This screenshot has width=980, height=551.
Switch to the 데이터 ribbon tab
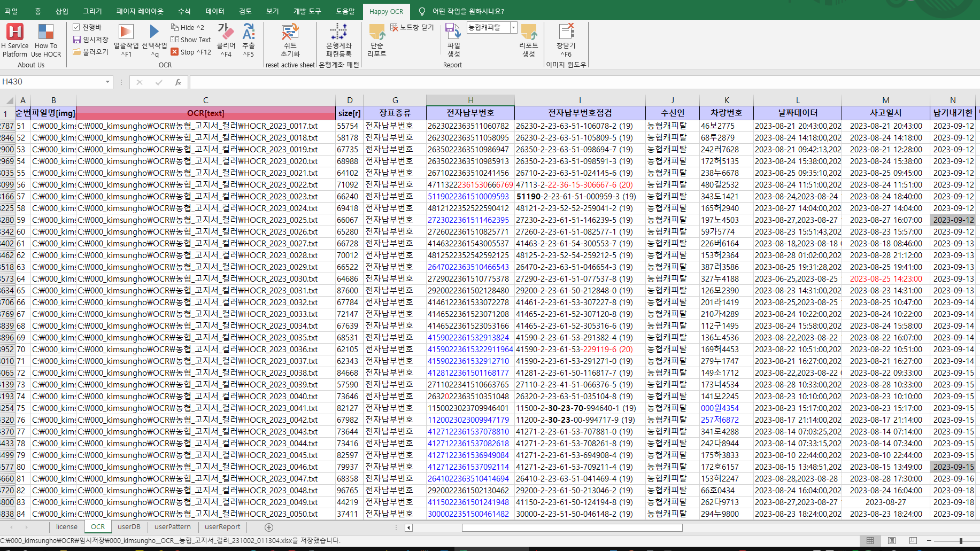(215, 11)
